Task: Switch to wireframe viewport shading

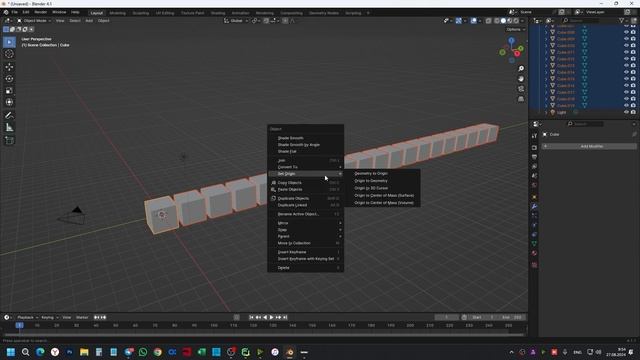Action: (497, 20)
